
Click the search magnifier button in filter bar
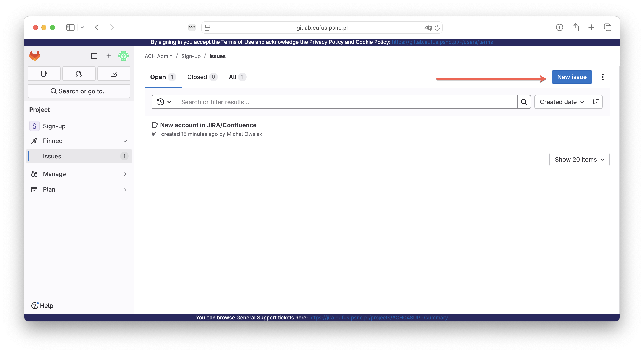click(524, 102)
